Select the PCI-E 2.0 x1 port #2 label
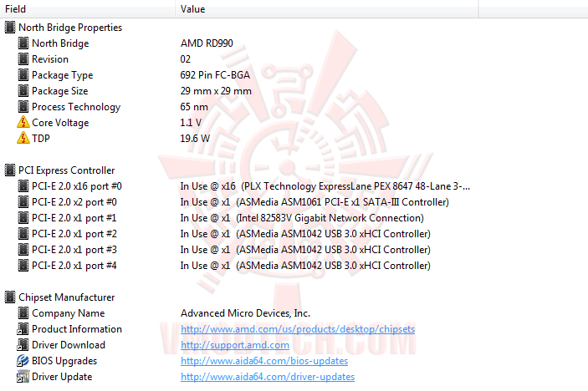Image resolution: width=588 pixels, height=391 pixels. tap(74, 234)
